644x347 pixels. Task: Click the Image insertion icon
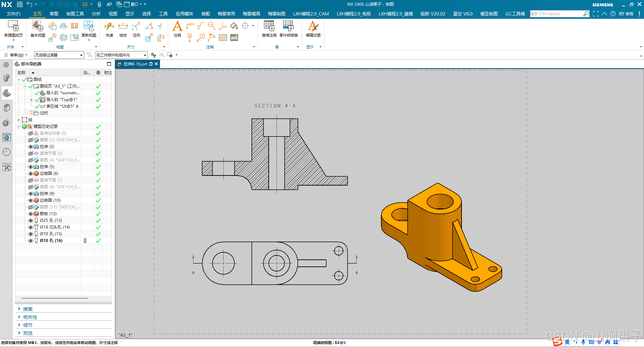click(x=234, y=38)
